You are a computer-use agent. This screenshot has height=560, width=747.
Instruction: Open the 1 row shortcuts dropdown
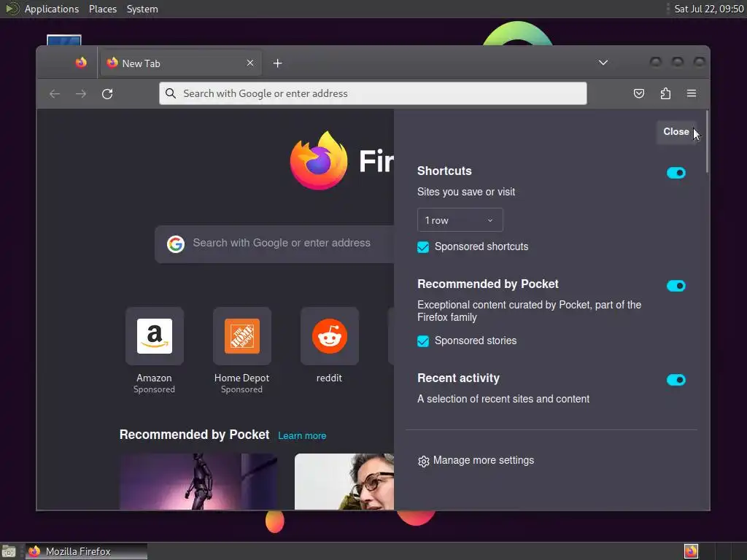click(460, 220)
